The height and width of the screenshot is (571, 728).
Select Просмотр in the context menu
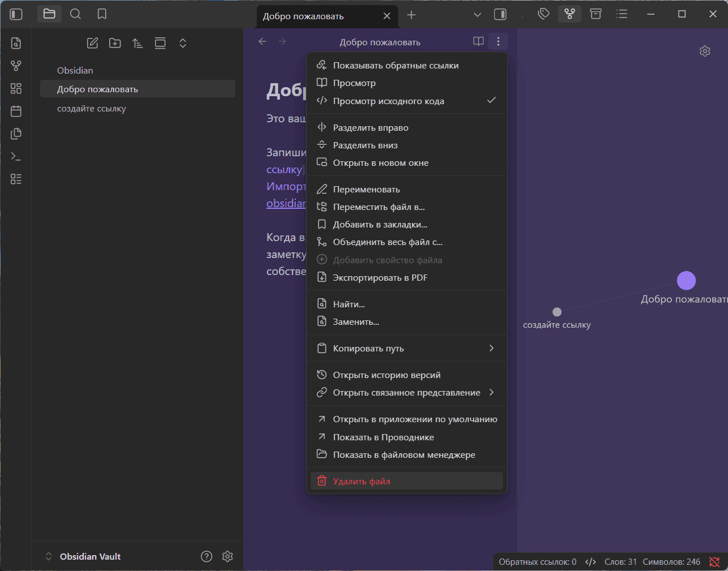pyautogui.click(x=407, y=83)
